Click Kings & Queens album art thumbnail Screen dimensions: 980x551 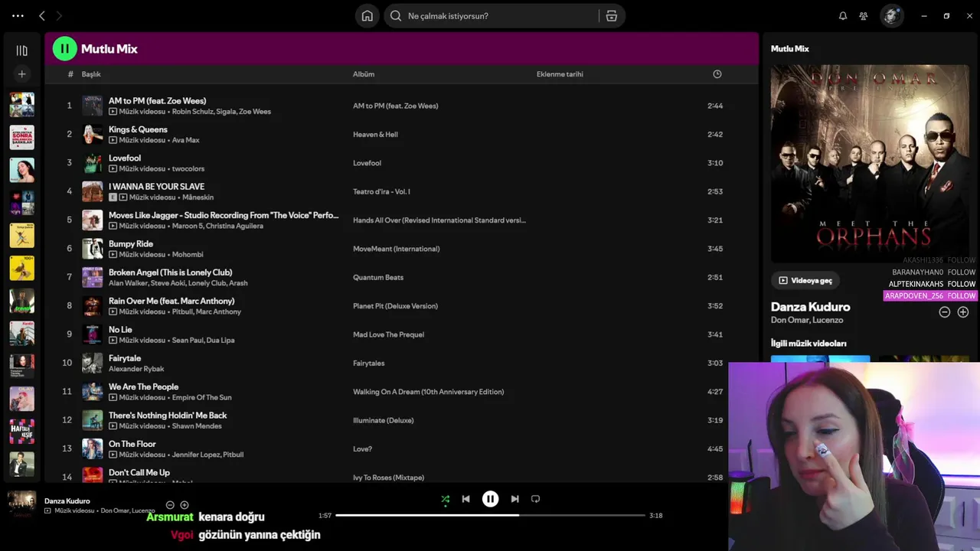pos(92,134)
